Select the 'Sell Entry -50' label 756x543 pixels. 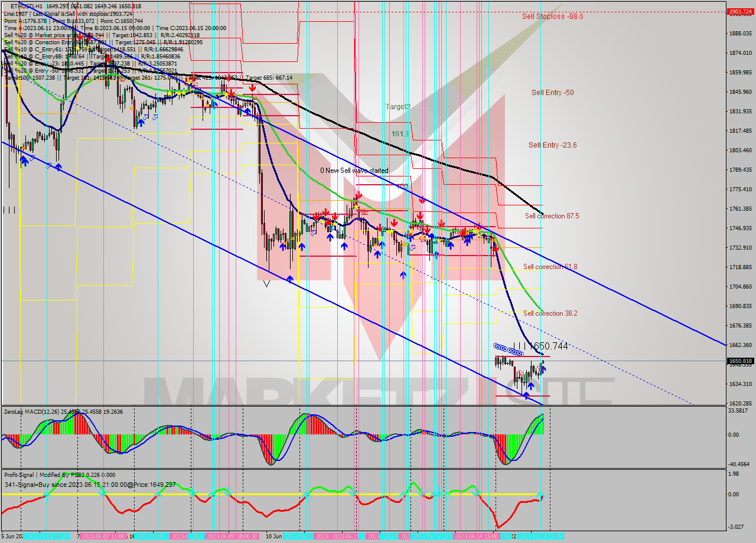click(x=552, y=93)
